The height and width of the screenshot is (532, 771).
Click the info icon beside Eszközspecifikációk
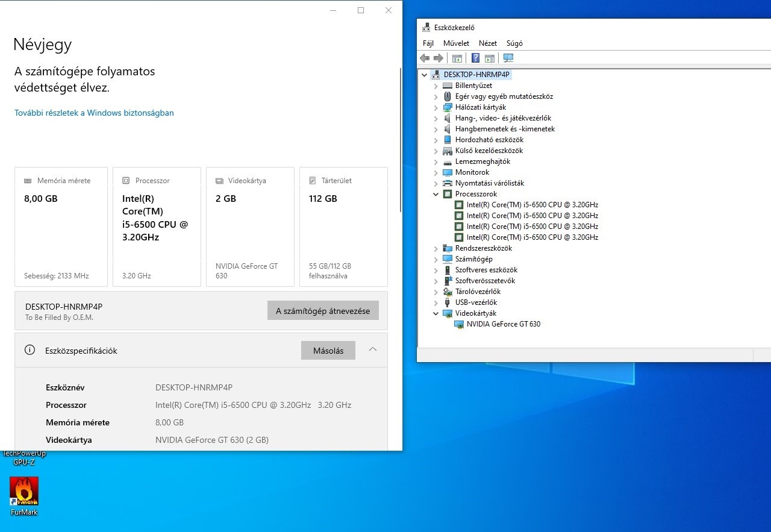pyautogui.click(x=30, y=350)
